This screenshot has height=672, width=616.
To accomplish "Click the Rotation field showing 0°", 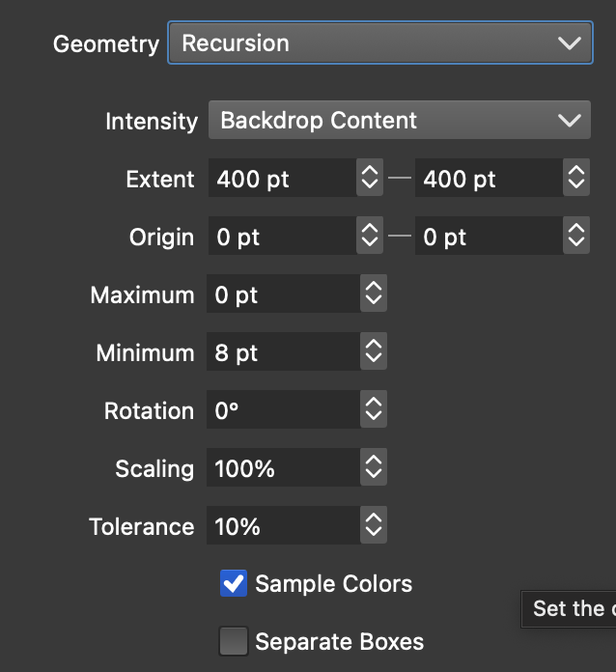I will pyautogui.click(x=283, y=410).
